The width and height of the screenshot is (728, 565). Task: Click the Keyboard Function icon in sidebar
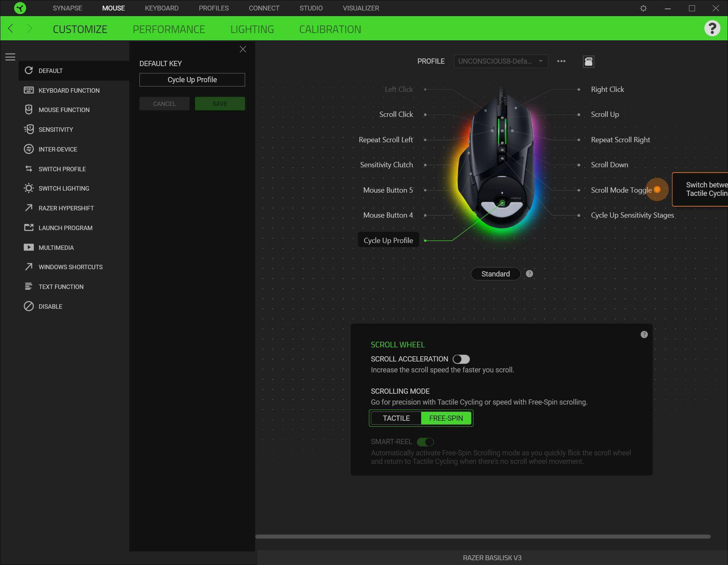pyautogui.click(x=29, y=90)
